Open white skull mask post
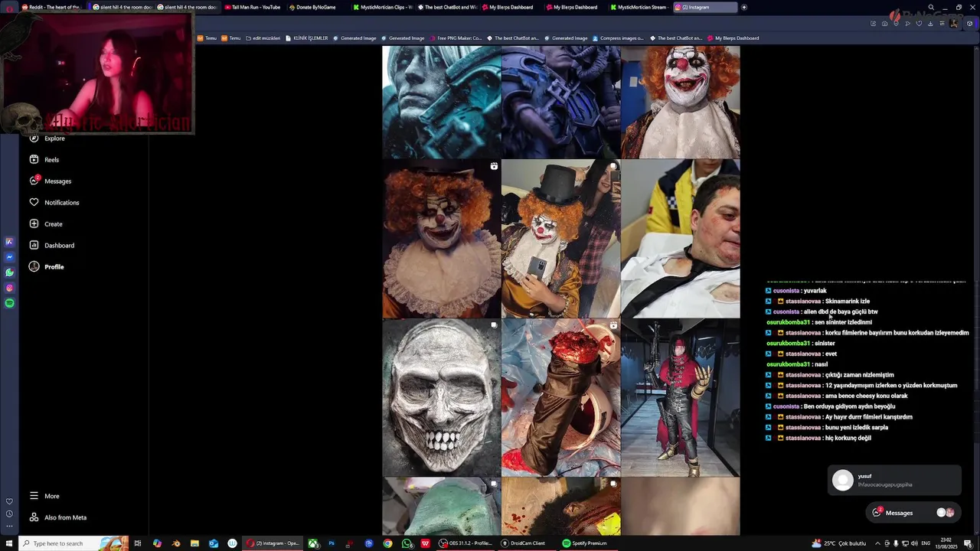Image resolution: width=980 pixels, height=551 pixels. tap(442, 398)
